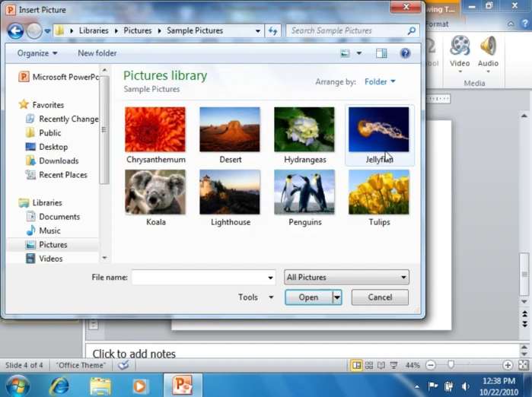Expand the Tools dropdown
The image size is (532, 397).
point(256,297)
